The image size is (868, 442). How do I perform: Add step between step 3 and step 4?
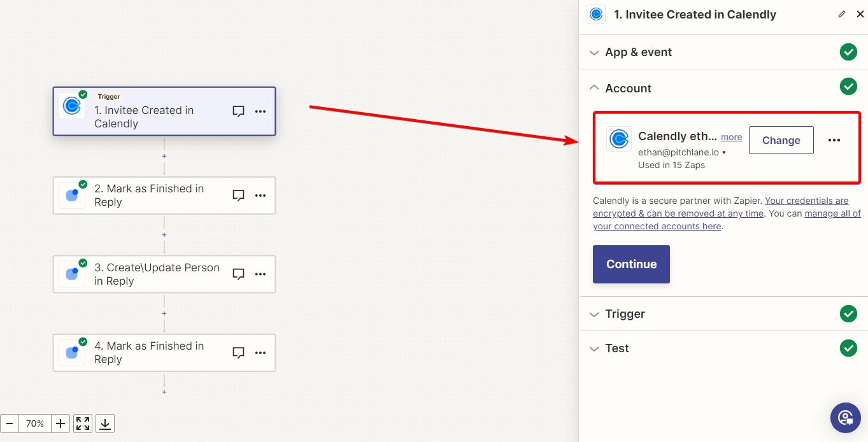point(164,313)
